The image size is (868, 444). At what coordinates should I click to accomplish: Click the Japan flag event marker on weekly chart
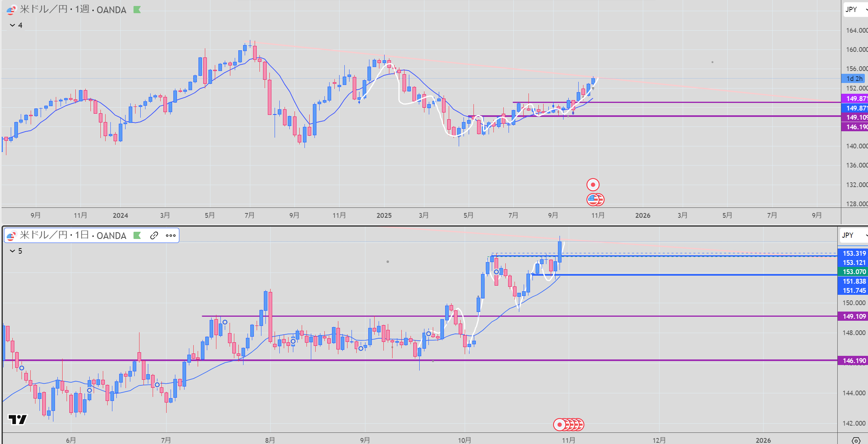(x=593, y=185)
